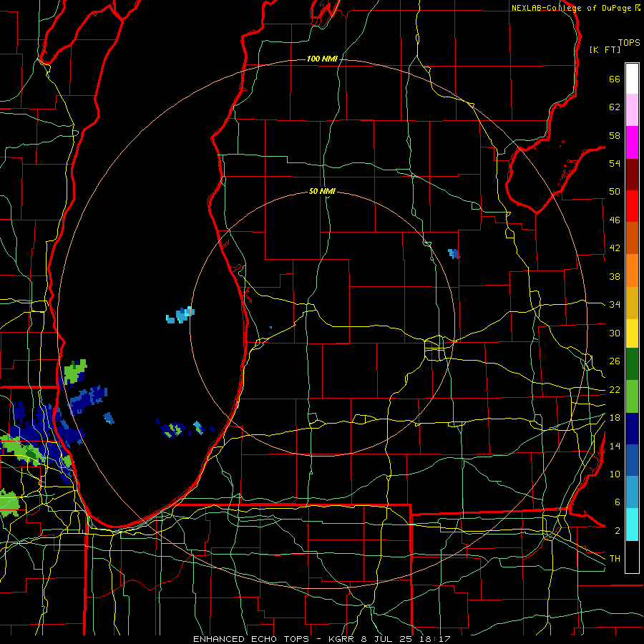
Task: Click the magenta legend swatch
Action: (x=632, y=142)
